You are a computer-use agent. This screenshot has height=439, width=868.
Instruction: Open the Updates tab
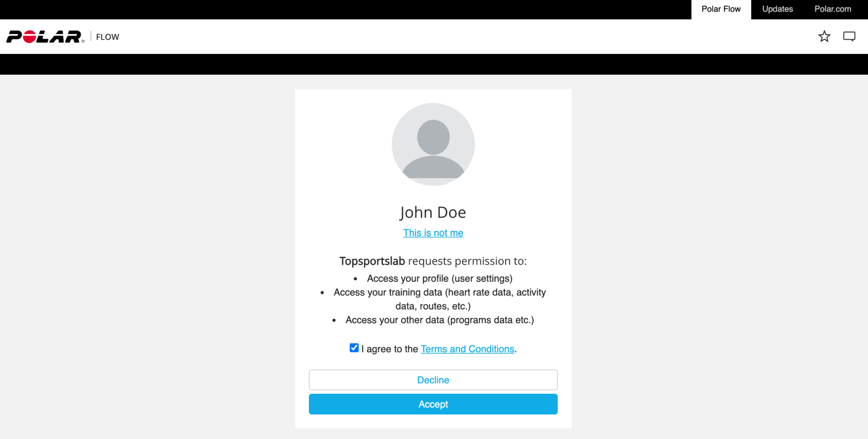[777, 9]
